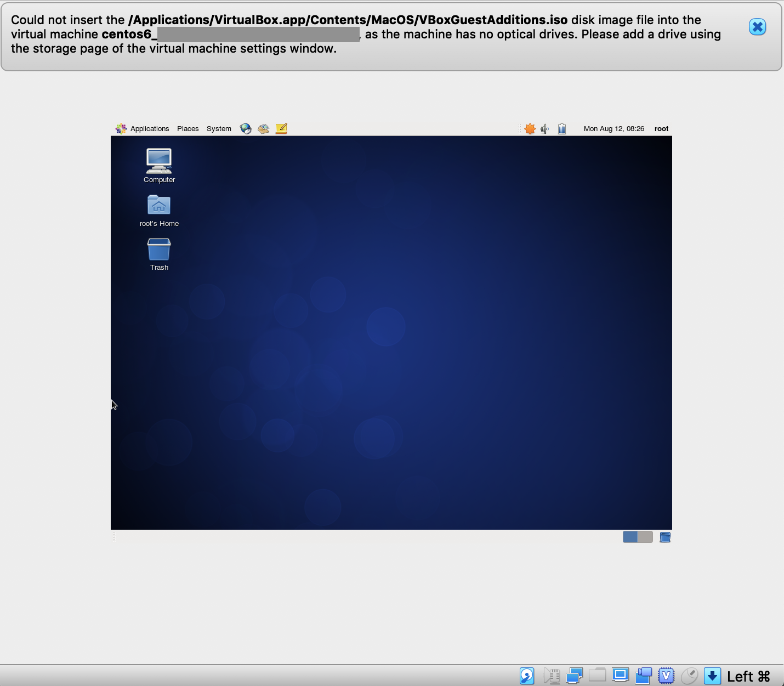Screen dimensions: 784x686
Task: Open the System menu
Action: [219, 129]
